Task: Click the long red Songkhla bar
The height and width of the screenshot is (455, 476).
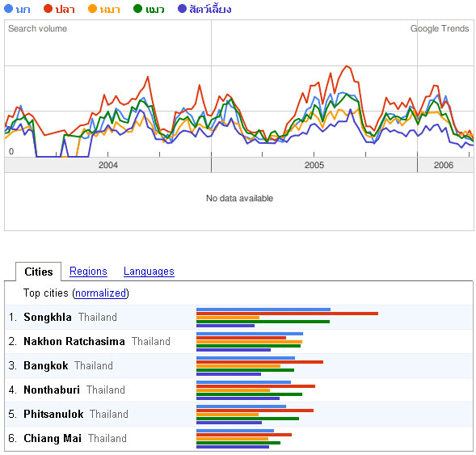Action: (287, 314)
